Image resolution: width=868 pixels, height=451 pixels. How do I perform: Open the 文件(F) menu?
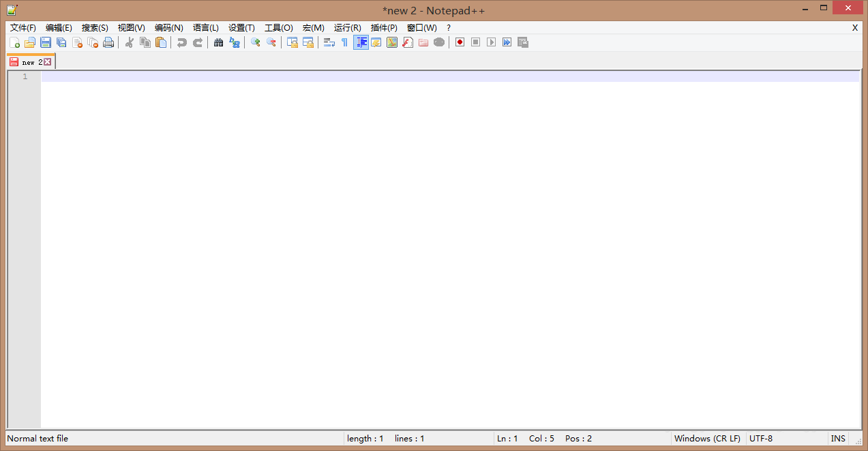pos(22,28)
